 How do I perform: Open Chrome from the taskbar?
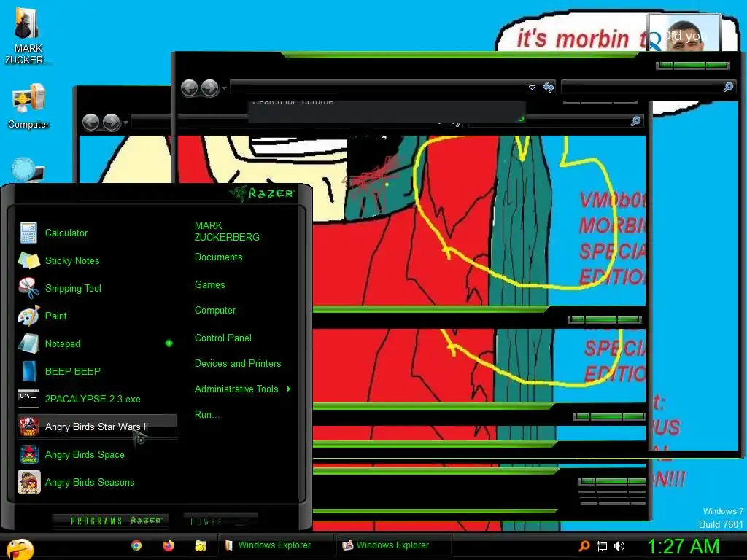(136, 545)
